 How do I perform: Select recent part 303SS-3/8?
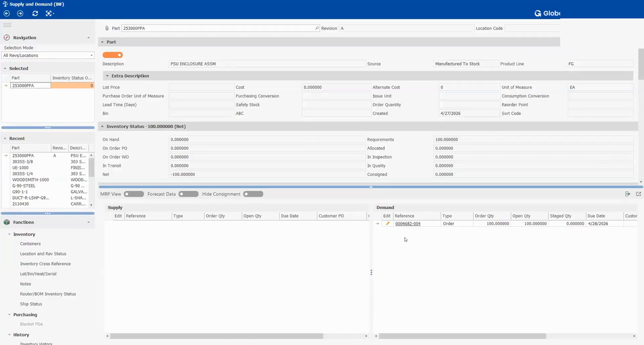point(23,162)
